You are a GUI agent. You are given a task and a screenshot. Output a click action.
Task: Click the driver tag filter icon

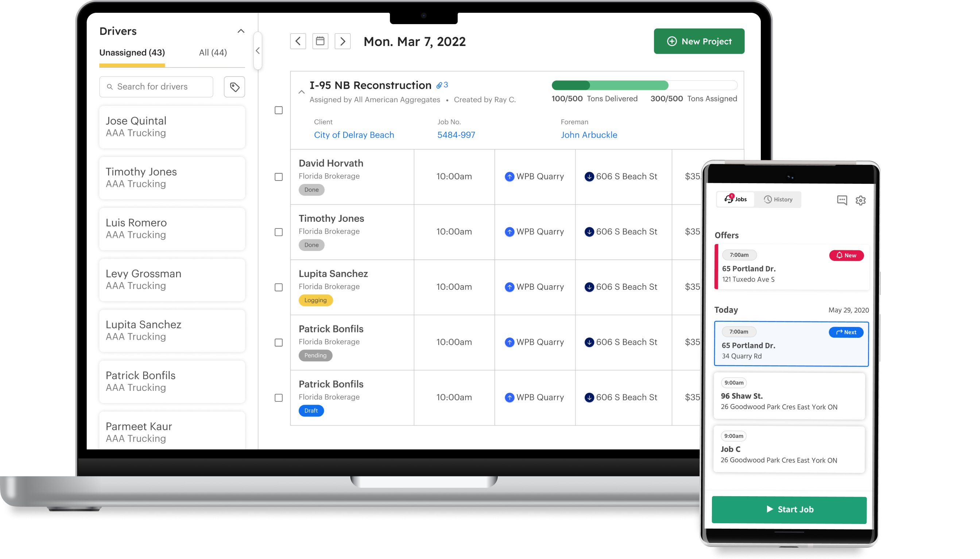coord(235,87)
